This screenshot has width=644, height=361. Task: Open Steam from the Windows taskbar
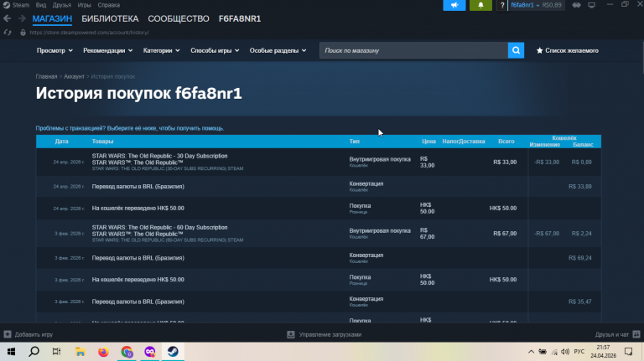tap(173, 352)
